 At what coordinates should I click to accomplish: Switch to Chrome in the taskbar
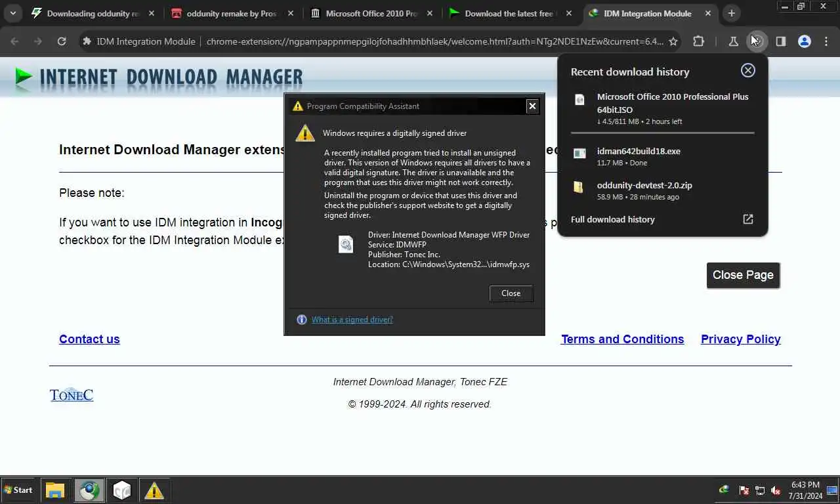pos(89,490)
